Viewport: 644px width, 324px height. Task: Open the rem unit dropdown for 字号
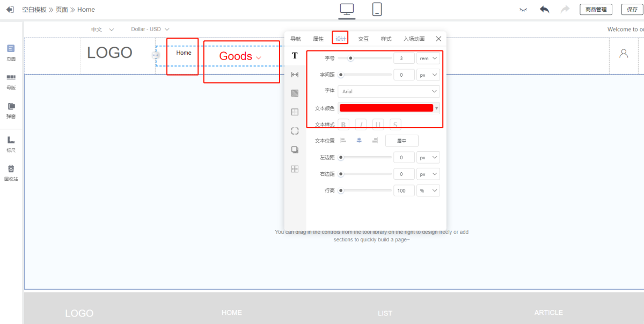428,58
